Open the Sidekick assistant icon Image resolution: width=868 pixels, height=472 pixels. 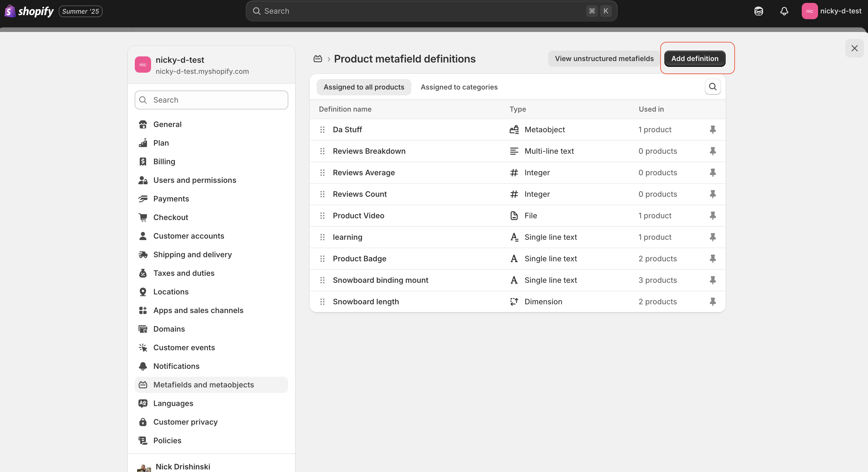point(758,11)
